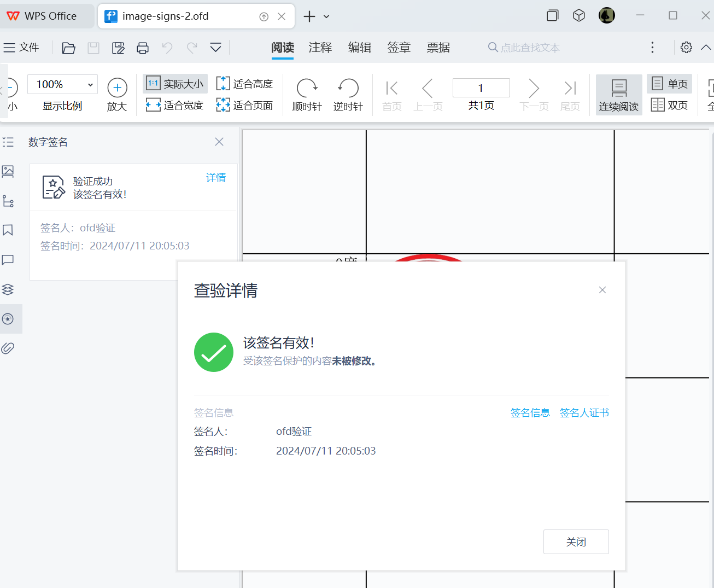The height and width of the screenshot is (588, 714).
Task: Select 适合宽度 fit width
Action: coord(175,105)
